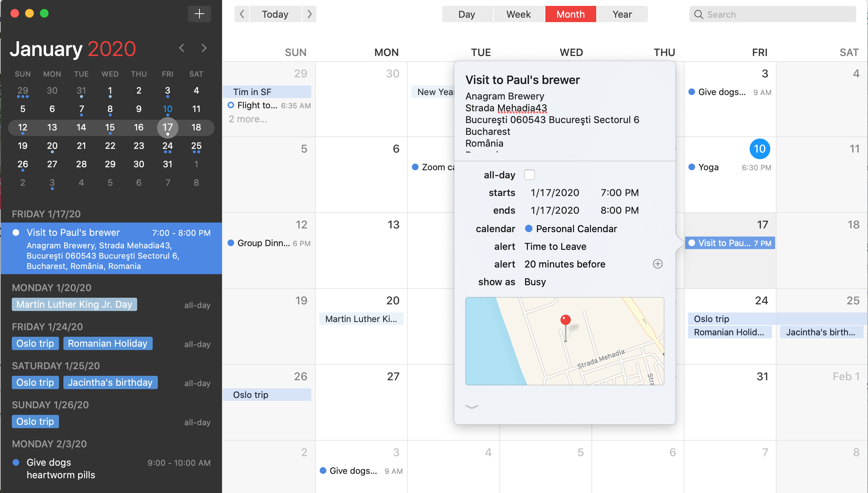
Task: Switch to Day view
Action: (467, 14)
